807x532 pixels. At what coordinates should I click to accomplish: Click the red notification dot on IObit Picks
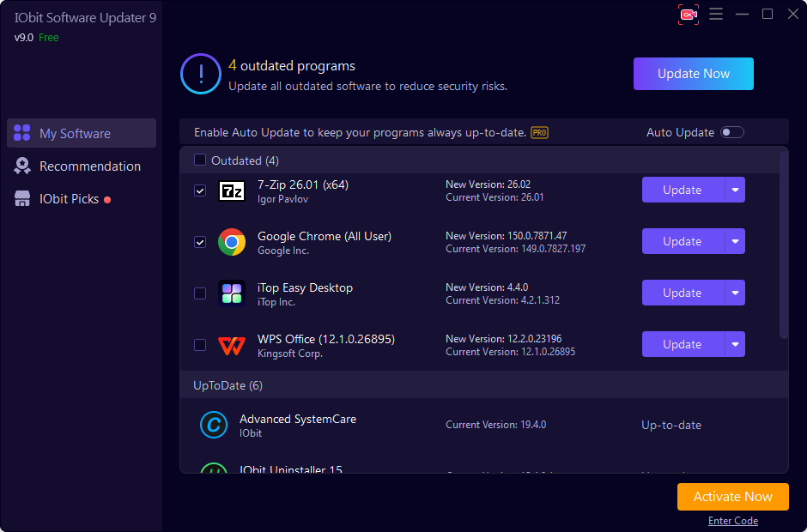click(x=107, y=200)
